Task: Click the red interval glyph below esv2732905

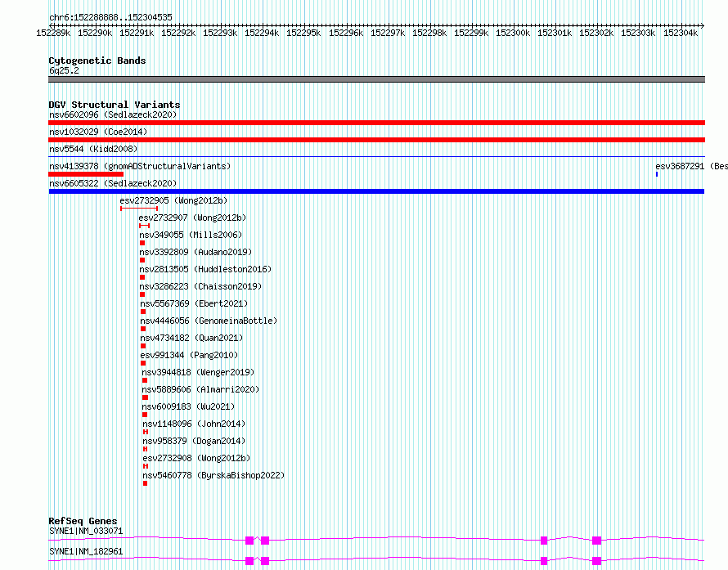Action: tap(139, 209)
